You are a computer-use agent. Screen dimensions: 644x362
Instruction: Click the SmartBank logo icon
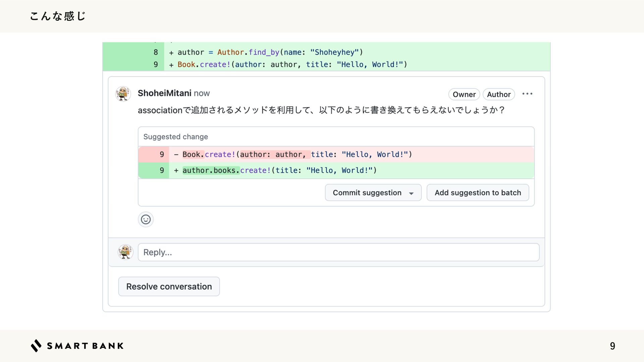36,346
